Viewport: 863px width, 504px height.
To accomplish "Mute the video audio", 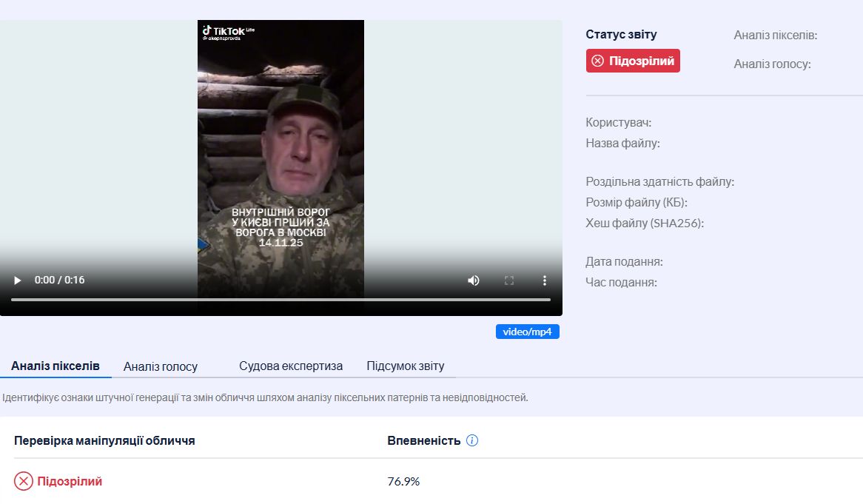I will (x=473, y=280).
